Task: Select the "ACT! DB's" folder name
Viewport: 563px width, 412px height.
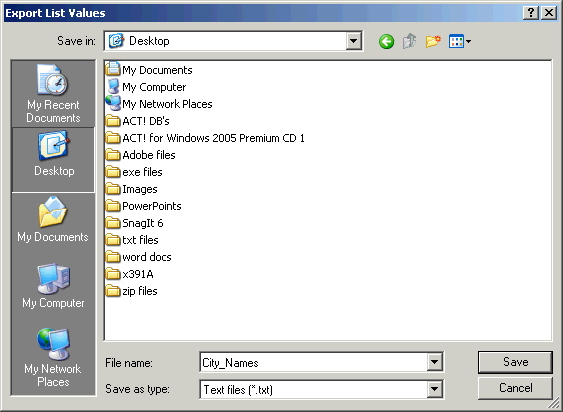Action: [x=146, y=121]
